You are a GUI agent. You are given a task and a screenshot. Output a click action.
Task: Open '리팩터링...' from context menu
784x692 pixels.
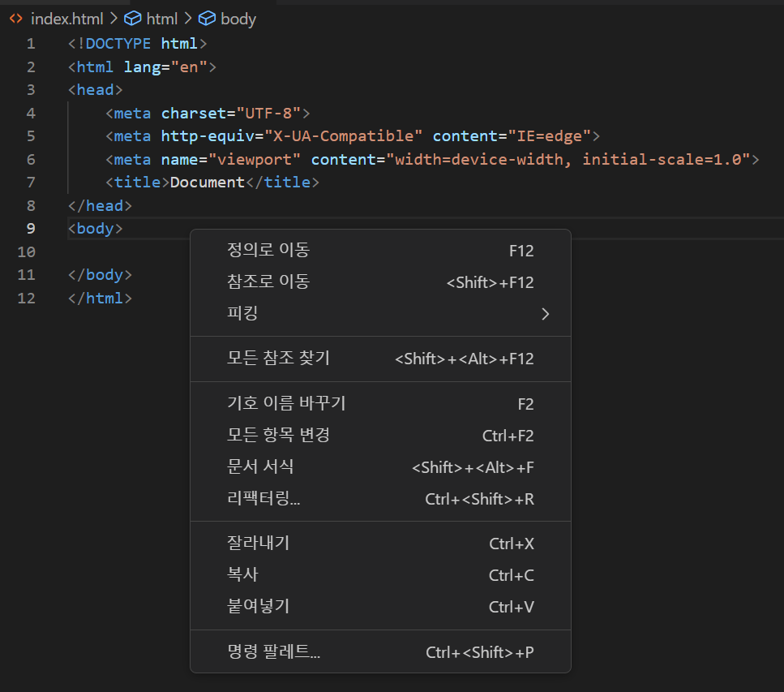(380, 498)
